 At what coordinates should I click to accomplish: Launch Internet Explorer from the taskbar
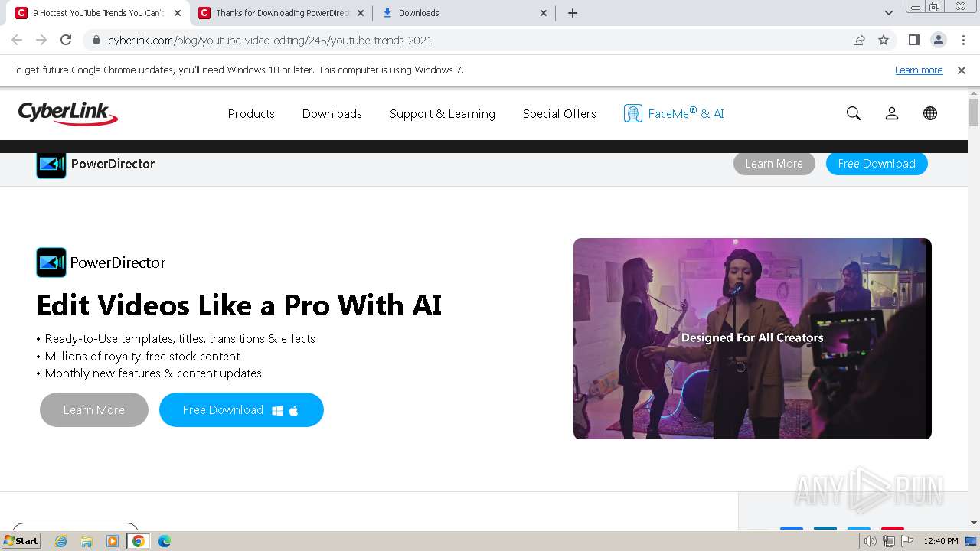61,541
